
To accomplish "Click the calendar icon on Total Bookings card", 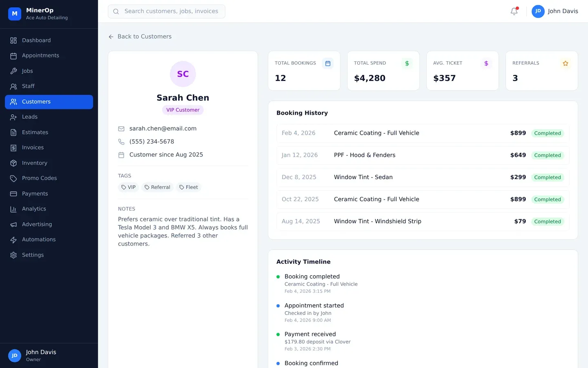I will pos(327,63).
